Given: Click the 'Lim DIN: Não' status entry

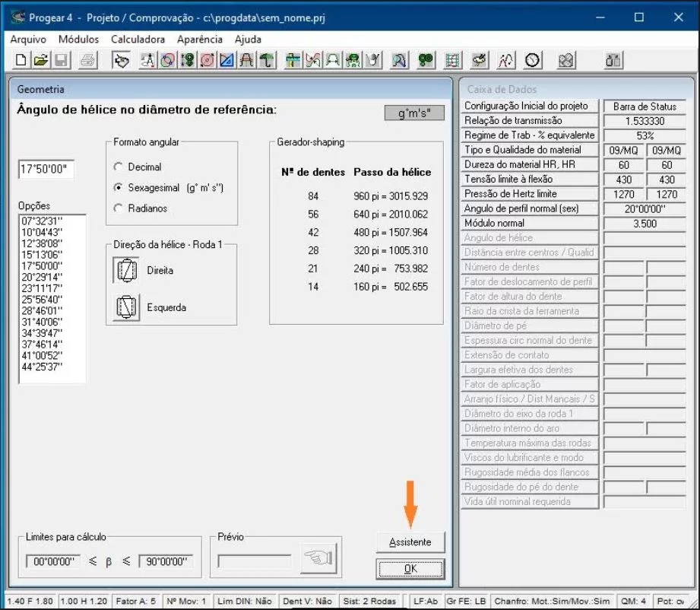Looking at the screenshot, I should coord(245,601).
